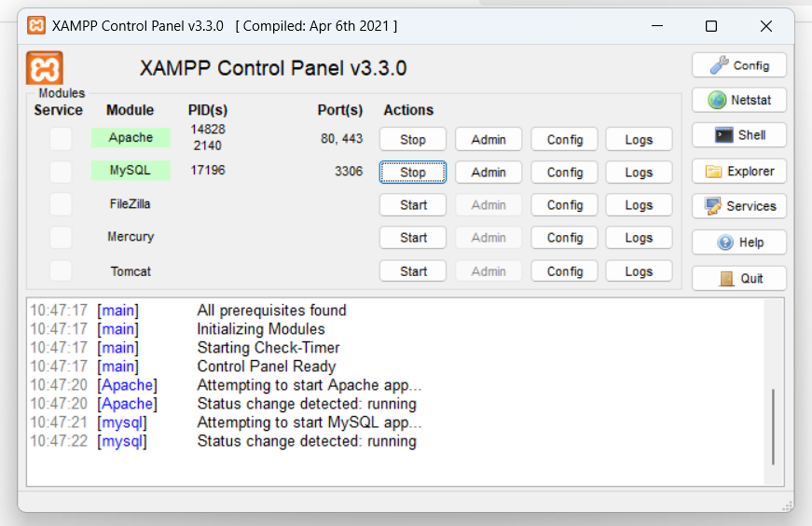Open Mercury Config options
Screen dimensions: 812x526
(564, 237)
